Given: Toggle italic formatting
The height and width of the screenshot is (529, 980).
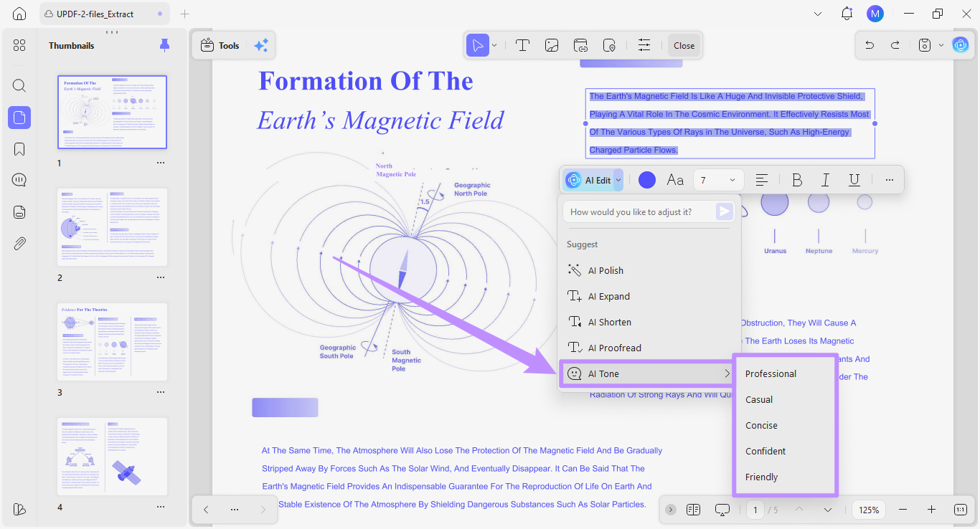Looking at the screenshot, I should [826, 180].
